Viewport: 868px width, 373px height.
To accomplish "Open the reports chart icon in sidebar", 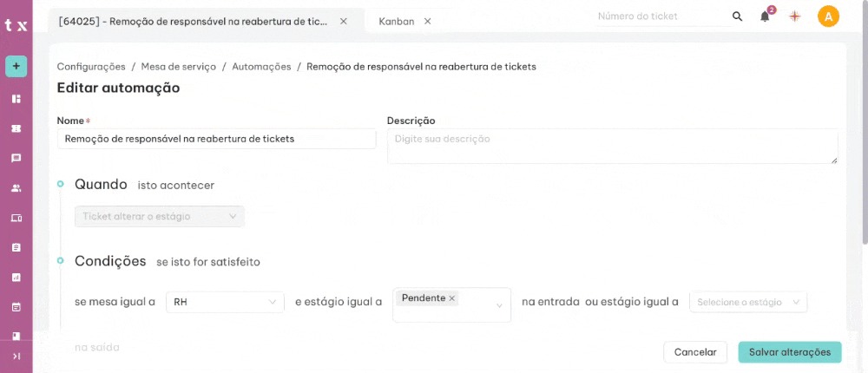I will 16,278.
